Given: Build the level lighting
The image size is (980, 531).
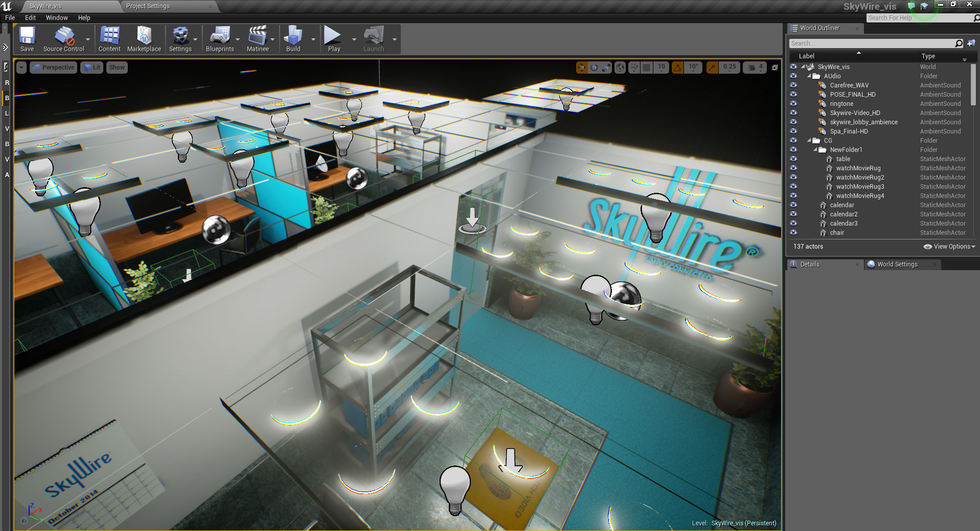Looking at the screenshot, I should pyautogui.click(x=293, y=39).
